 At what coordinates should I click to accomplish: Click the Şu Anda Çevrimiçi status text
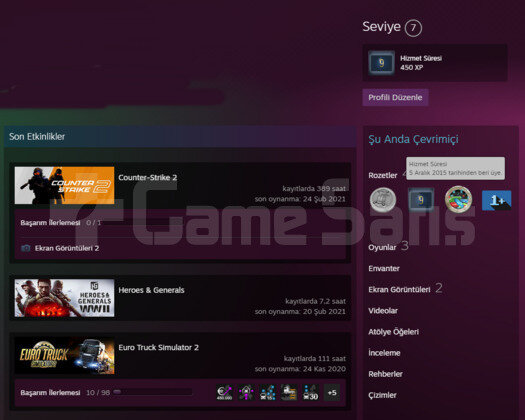413,139
